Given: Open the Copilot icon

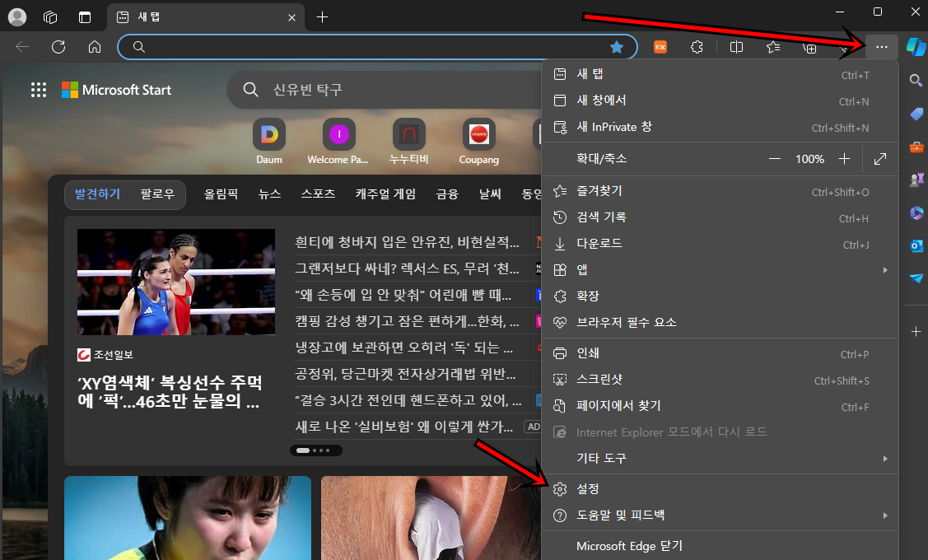Looking at the screenshot, I should point(916,47).
